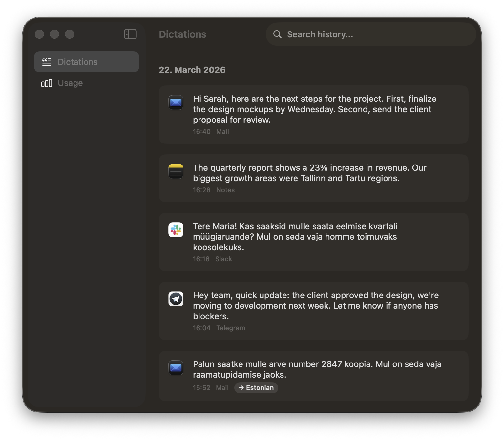The height and width of the screenshot is (440, 504).
Task: Click the Dictations page title
Action: click(x=183, y=34)
